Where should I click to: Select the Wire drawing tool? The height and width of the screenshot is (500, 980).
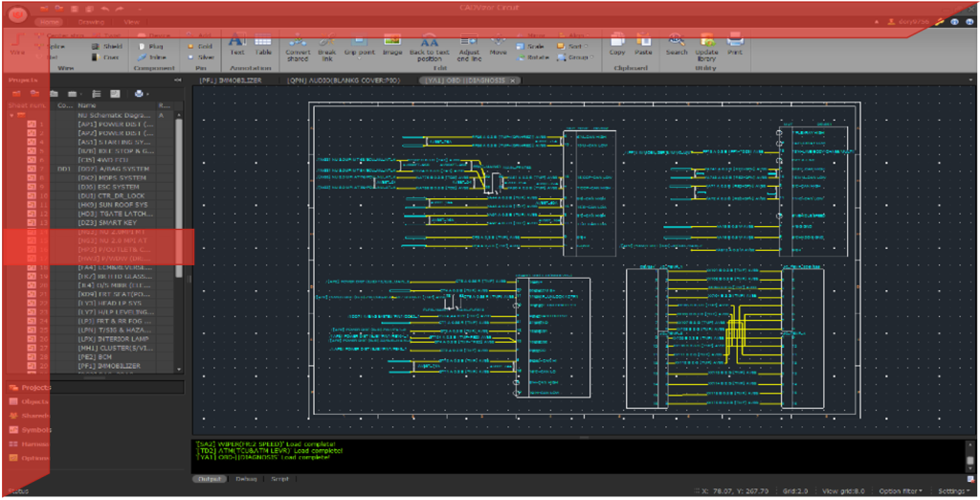pos(17,45)
